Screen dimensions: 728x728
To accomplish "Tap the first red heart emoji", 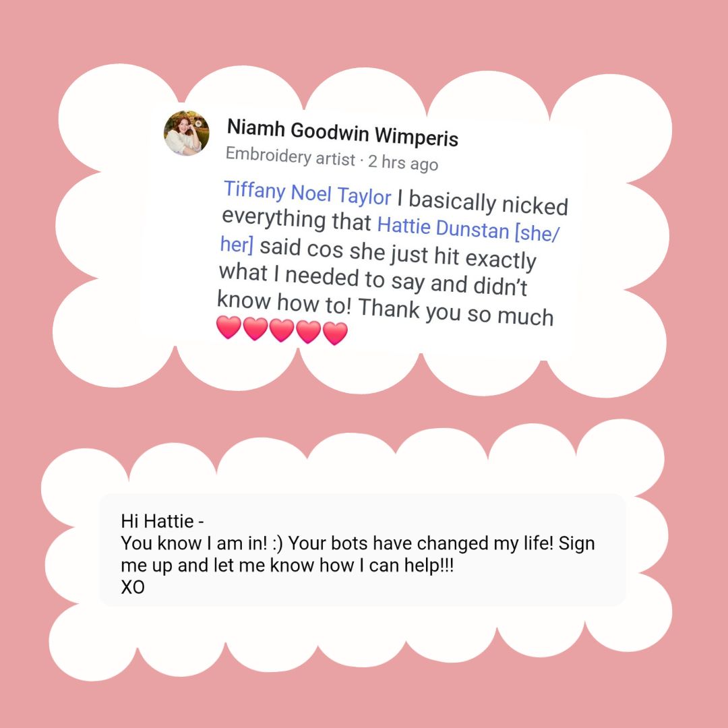I will [229, 328].
